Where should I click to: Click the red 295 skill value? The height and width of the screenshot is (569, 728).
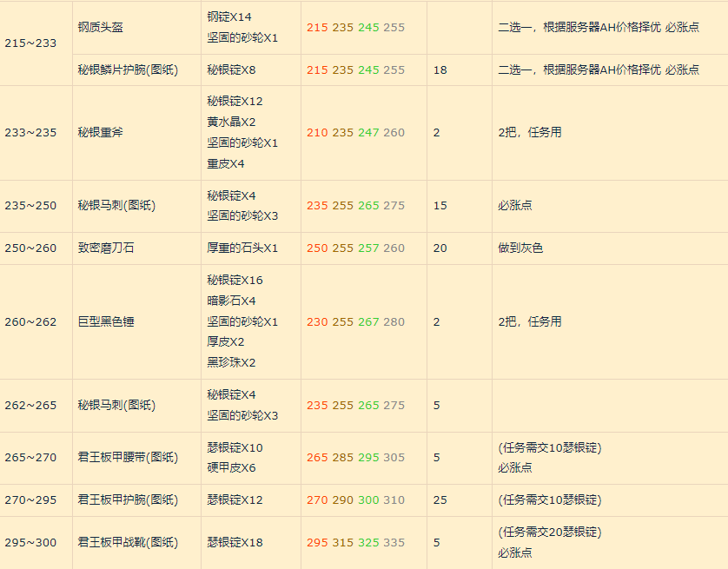pos(317,543)
